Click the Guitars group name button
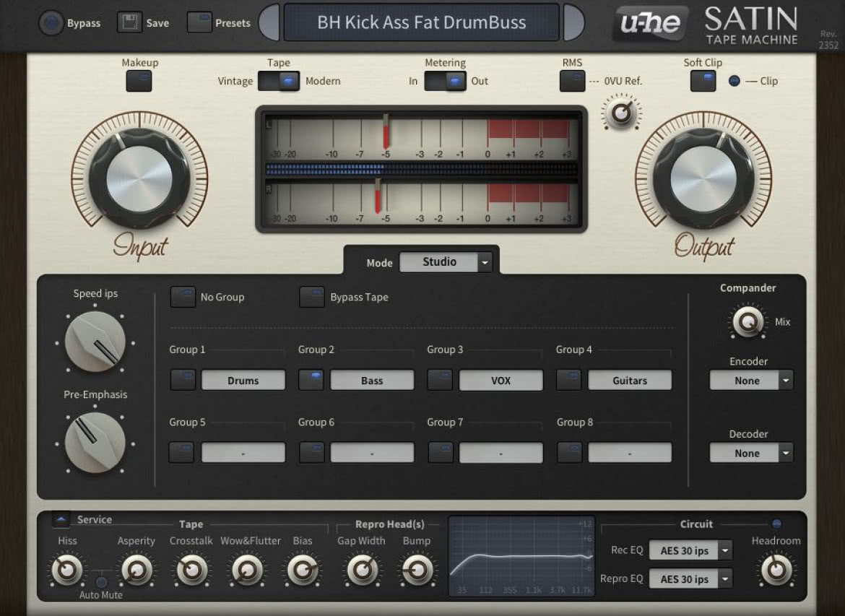 [x=630, y=380]
